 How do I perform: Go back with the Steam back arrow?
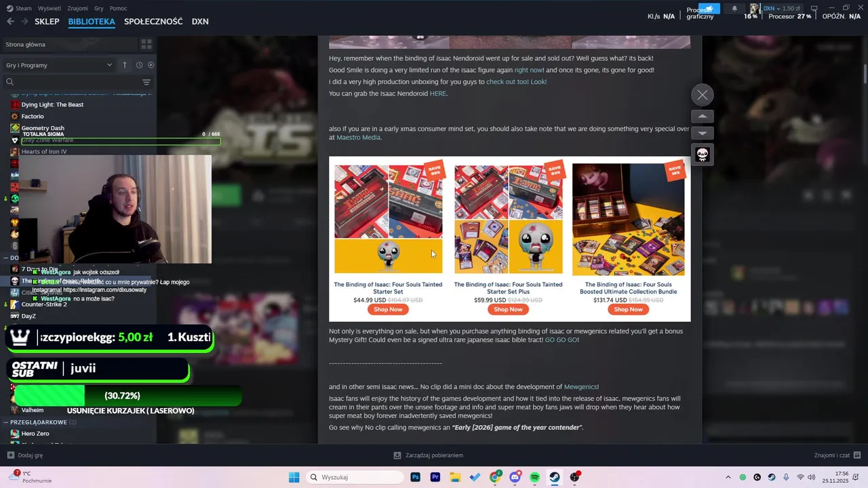pos(10,22)
